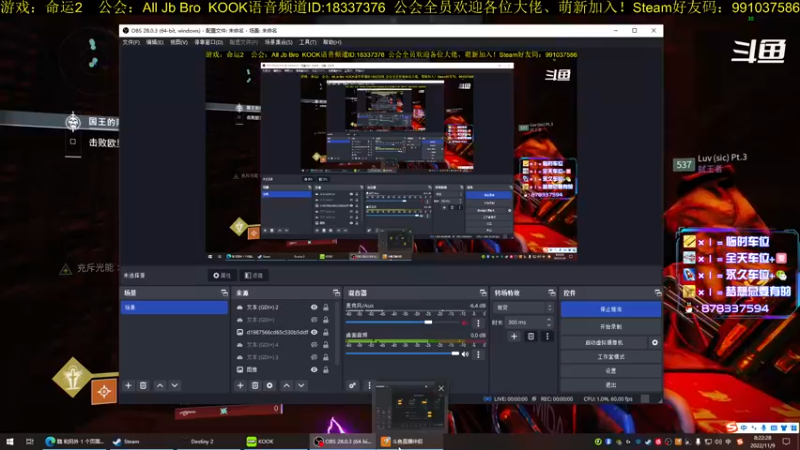Delete selected source with trash icon
Viewport: 800px width, 450px height.
(255, 386)
